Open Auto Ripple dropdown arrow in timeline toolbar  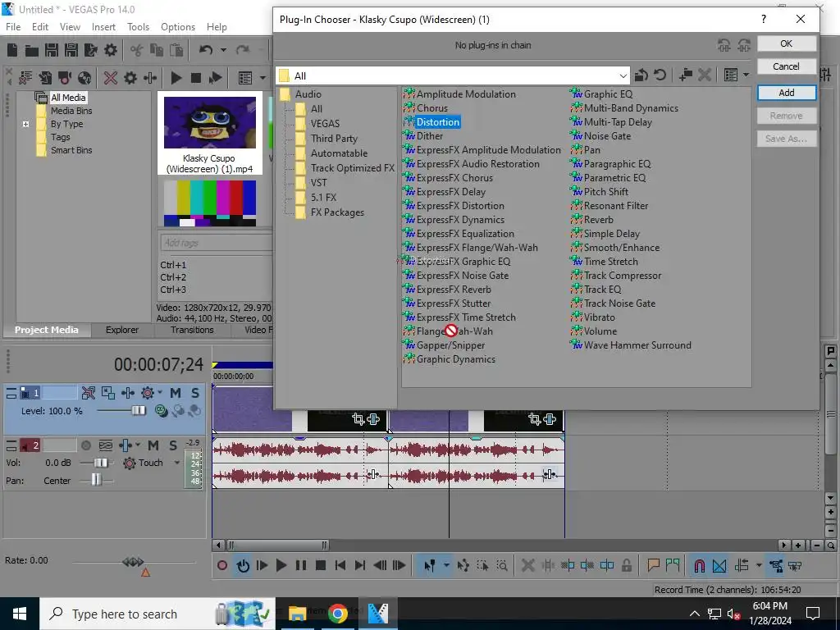(x=759, y=565)
